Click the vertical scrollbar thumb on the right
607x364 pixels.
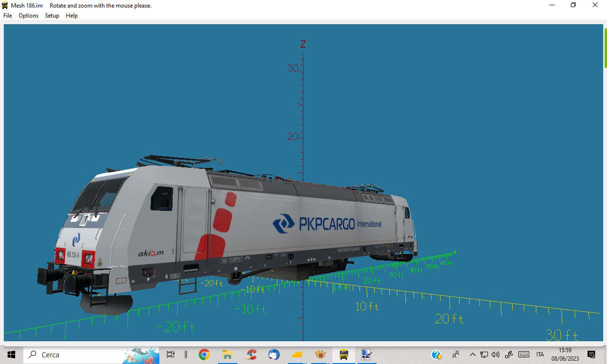pos(605,47)
